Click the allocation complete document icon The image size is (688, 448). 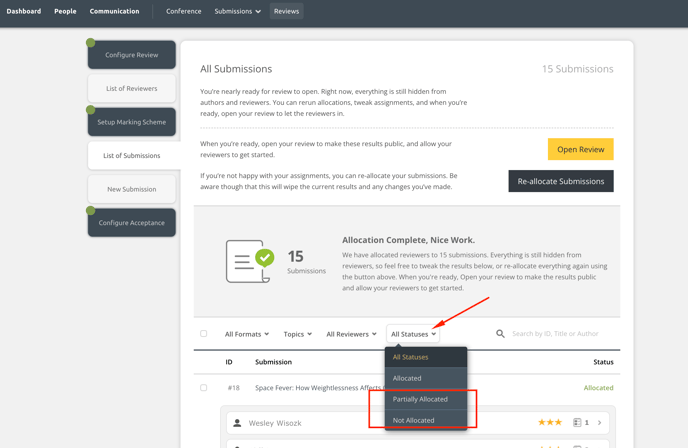click(249, 261)
